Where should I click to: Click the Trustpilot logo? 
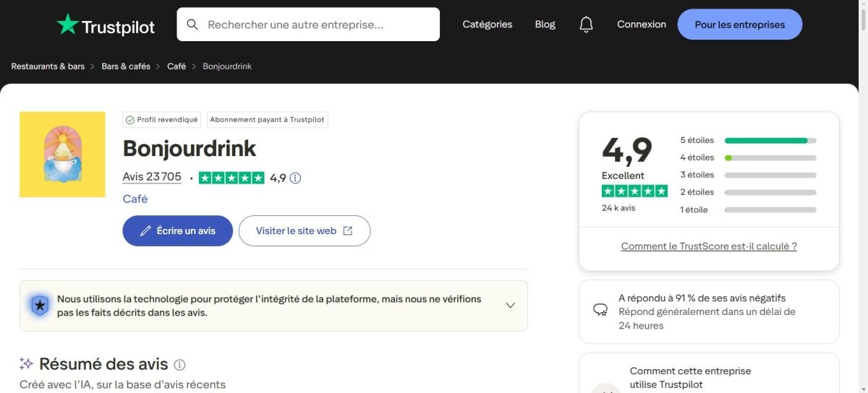pyautogui.click(x=106, y=25)
